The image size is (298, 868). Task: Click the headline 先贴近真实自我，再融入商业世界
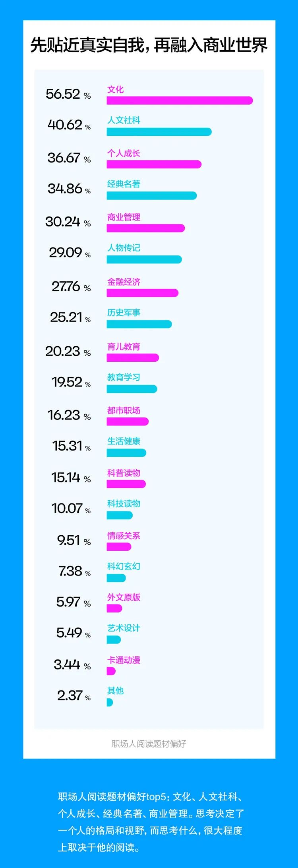(149, 45)
